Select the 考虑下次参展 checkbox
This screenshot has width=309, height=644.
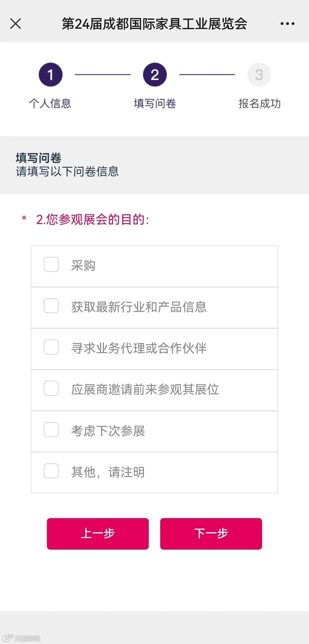coord(51,430)
